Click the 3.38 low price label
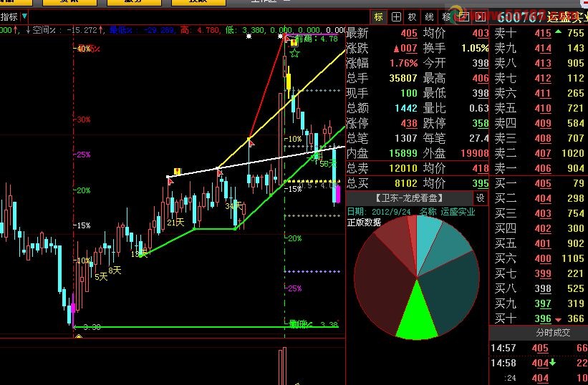588x385 pixels. pyautogui.click(x=92, y=327)
